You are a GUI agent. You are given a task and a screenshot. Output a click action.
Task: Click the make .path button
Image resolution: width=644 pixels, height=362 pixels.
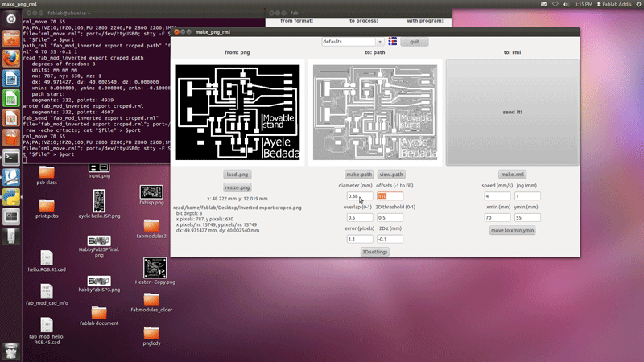[359, 175]
